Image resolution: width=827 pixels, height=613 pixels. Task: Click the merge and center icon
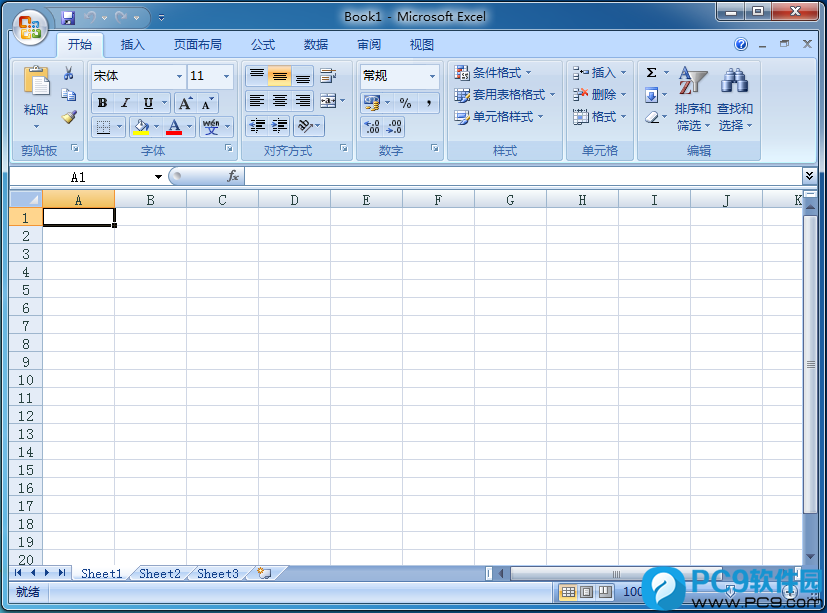pyautogui.click(x=327, y=101)
